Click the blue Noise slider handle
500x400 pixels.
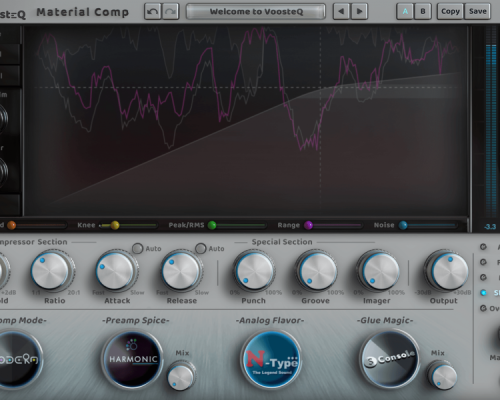point(403,225)
